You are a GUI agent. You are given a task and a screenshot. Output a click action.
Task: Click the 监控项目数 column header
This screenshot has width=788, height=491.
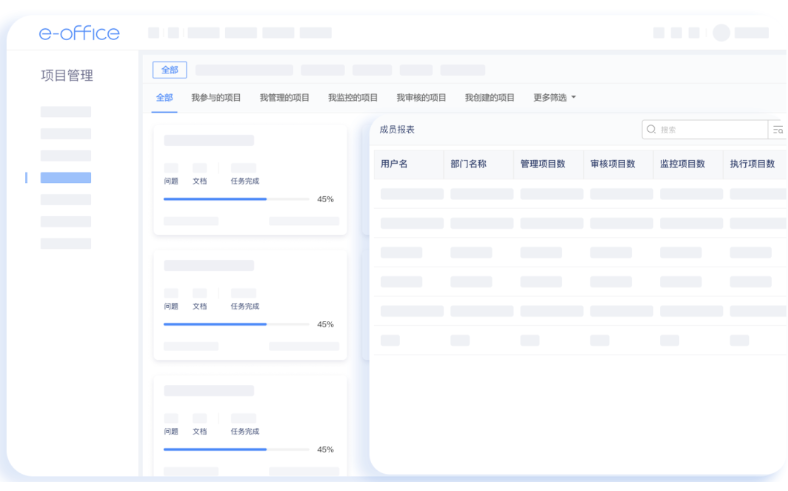pyautogui.click(x=682, y=163)
